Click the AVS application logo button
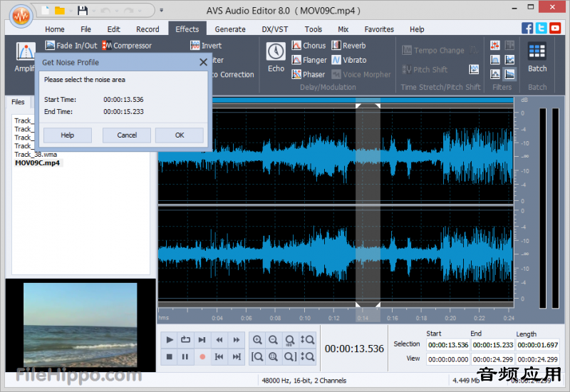Image resolution: width=570 pixels, height=392 pixels. coord(21,16)
